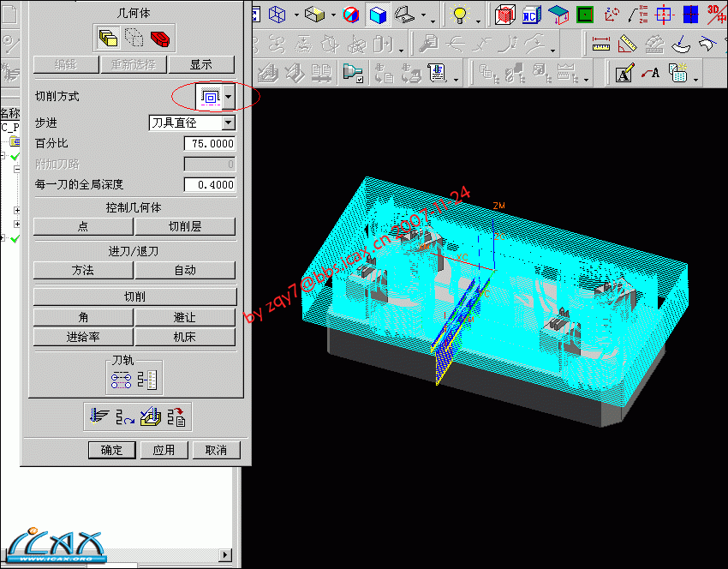The height and width of the screenshot is (569, 728).
Task: Open dropdown arrow after scroll document icon
Action: click(x=456, y=80)
